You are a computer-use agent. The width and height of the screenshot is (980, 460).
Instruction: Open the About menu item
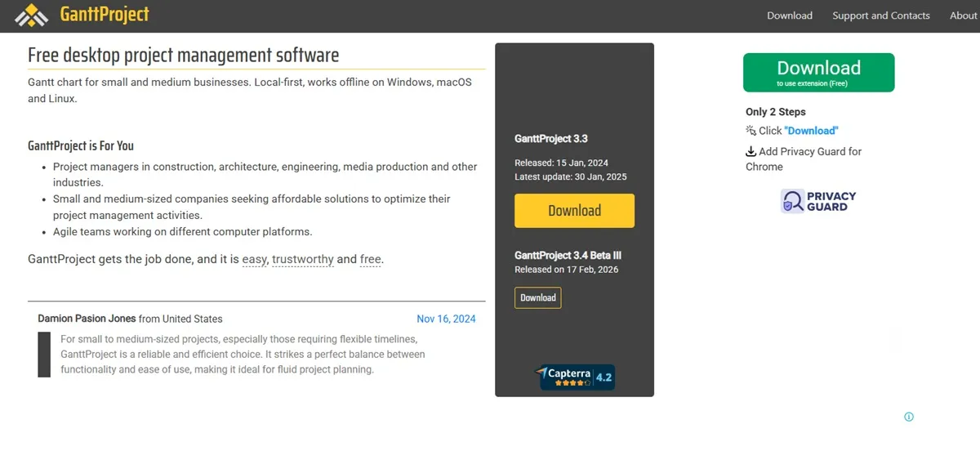click(x=963, y=16)
